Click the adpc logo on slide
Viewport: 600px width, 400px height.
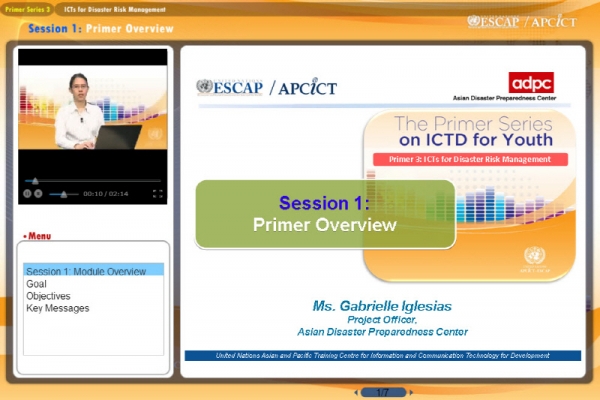531,83
